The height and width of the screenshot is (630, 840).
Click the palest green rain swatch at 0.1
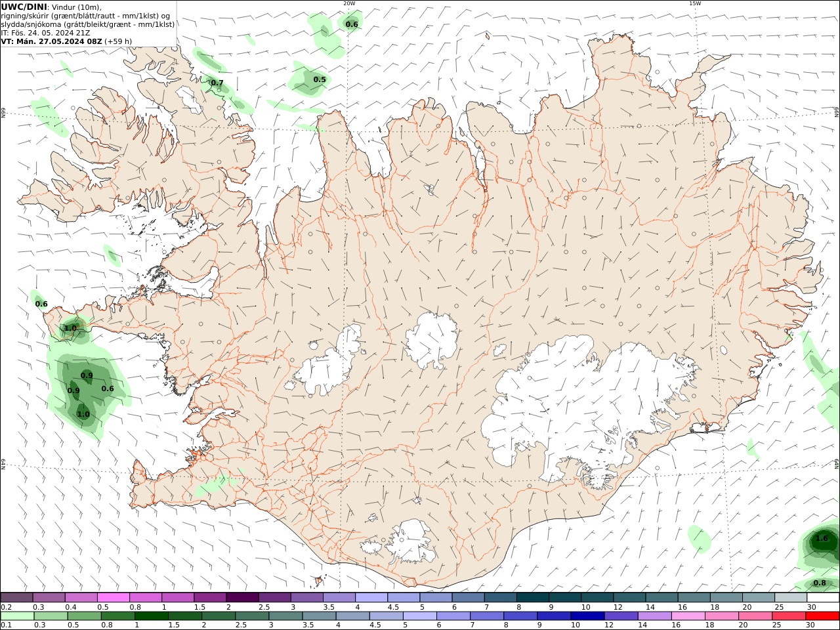click(18, 616)
